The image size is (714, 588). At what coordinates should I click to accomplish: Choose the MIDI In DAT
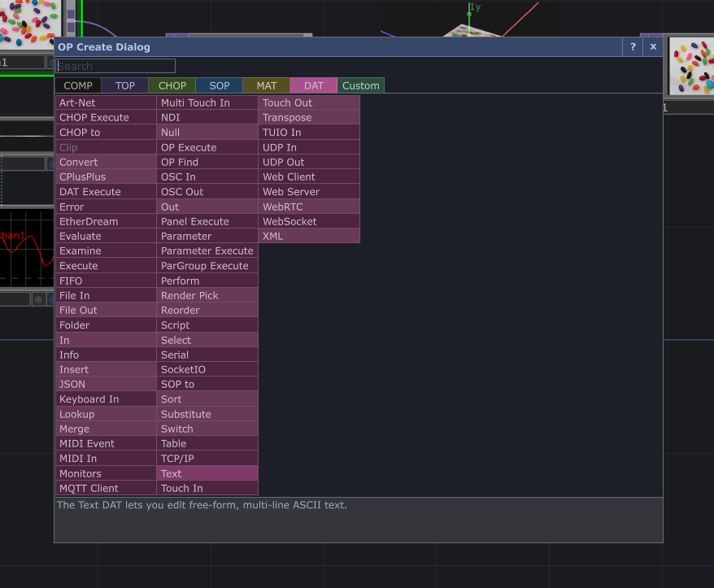(x=106, y=459)
